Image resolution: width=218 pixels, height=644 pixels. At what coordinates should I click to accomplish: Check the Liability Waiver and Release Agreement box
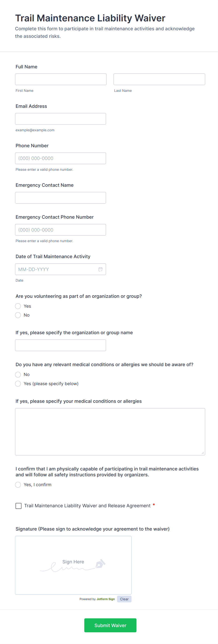click(19, 506)
